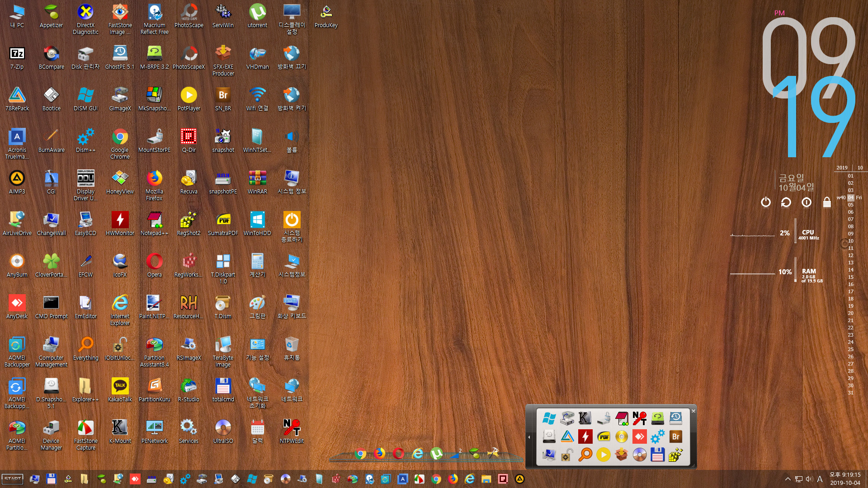Open the taskbar clock showing 2019-10-04
This screenshot has width=868, height=488.
[x=845, y=479]
